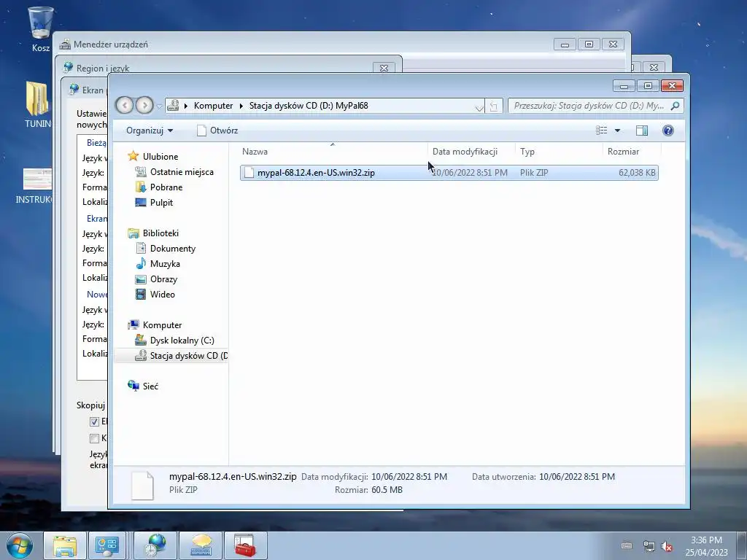
Task: Refresh the folder with the address bar button
Action: (x=494, y=106)
